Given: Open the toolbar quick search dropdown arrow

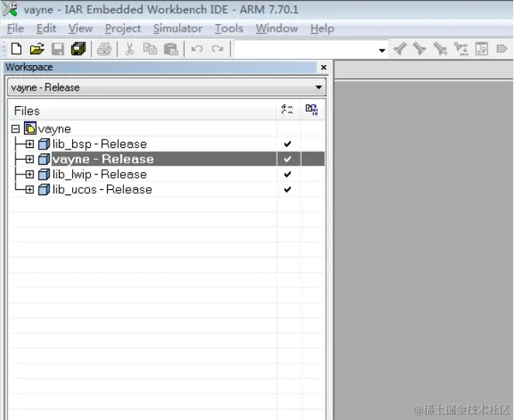Looking at the screenshot, I should coord(382,50).
